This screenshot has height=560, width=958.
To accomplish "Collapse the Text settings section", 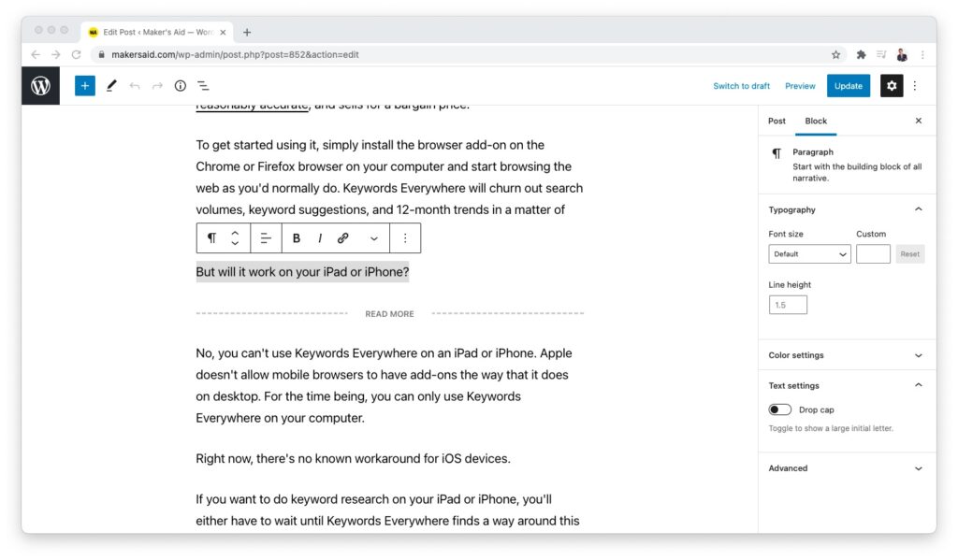I will (x=846, y=385).
